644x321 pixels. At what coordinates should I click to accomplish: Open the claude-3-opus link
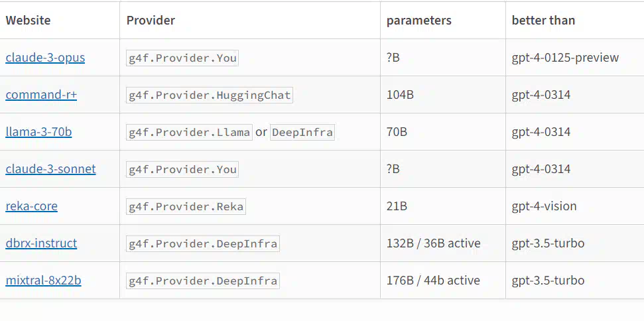pos(45,58)
